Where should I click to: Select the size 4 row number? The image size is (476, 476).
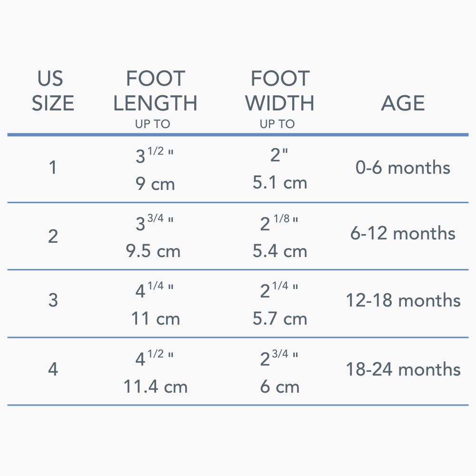pos(53,369)
